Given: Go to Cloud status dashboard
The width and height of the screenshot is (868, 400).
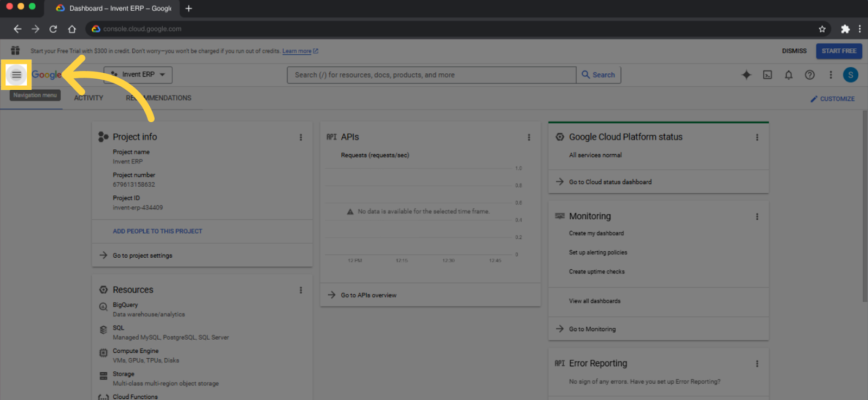Looking at the screenshot, I should (x=610, y=182).
